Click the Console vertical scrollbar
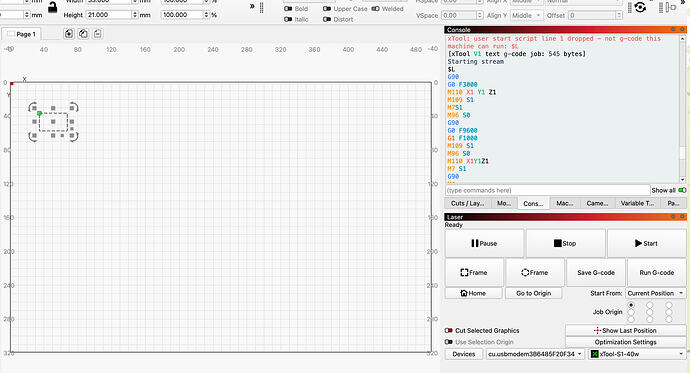Image resolution: width=690 pixels, height=373 pixels. point(683,109)
